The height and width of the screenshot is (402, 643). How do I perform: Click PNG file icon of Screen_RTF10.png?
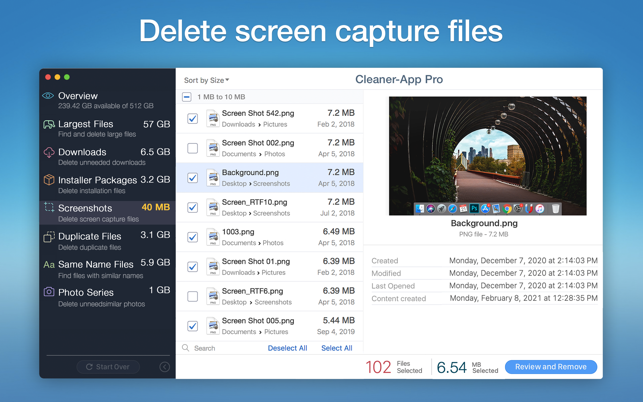click(212, 207)
